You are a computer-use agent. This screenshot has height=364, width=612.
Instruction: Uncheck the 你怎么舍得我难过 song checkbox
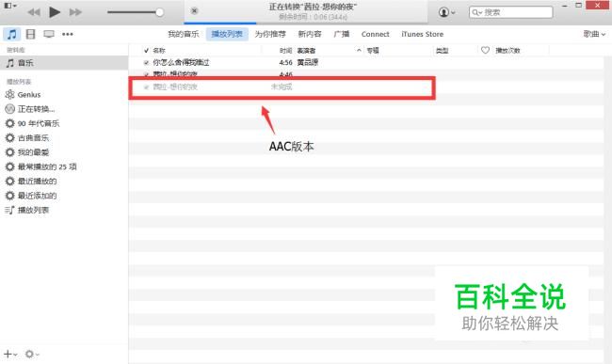(146, 62)
